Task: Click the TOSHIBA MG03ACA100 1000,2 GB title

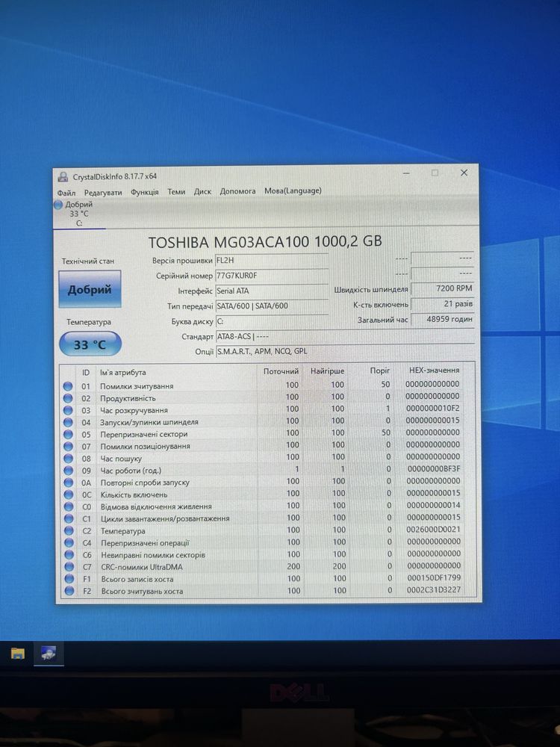Action: tap(265, 242)
